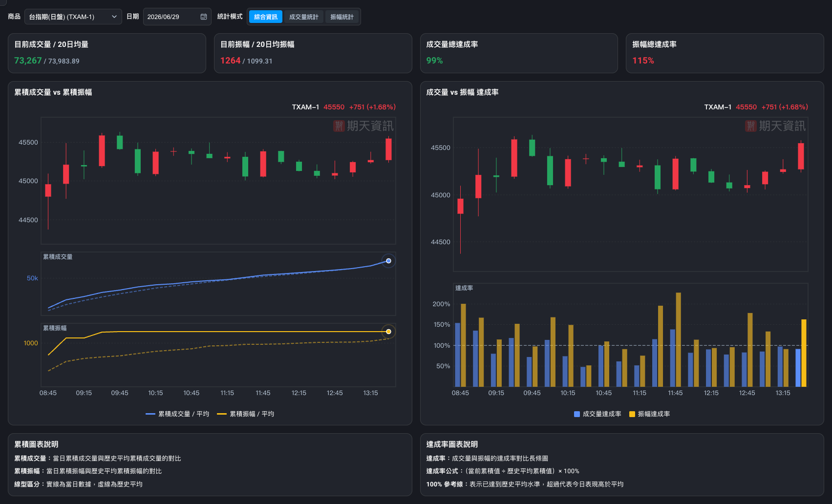Click the 期天資訊 watermark logo in right chart

coord(775,126)
